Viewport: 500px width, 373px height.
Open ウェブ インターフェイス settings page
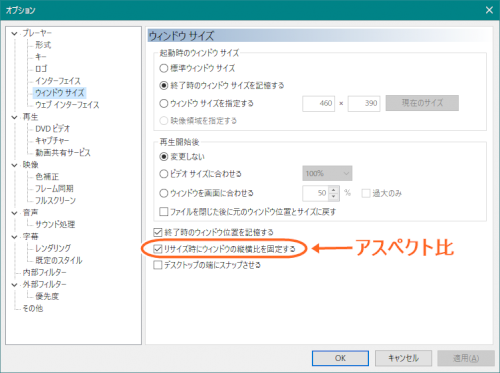point(67,105)
